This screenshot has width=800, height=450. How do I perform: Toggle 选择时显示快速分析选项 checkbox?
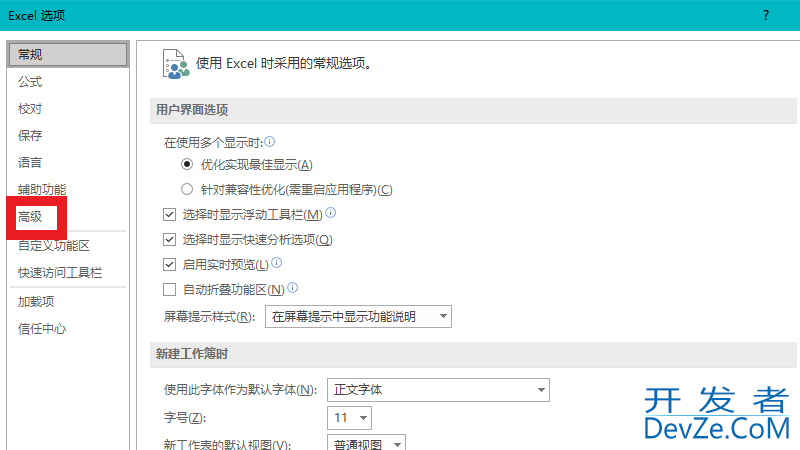[x=169, y=239]
